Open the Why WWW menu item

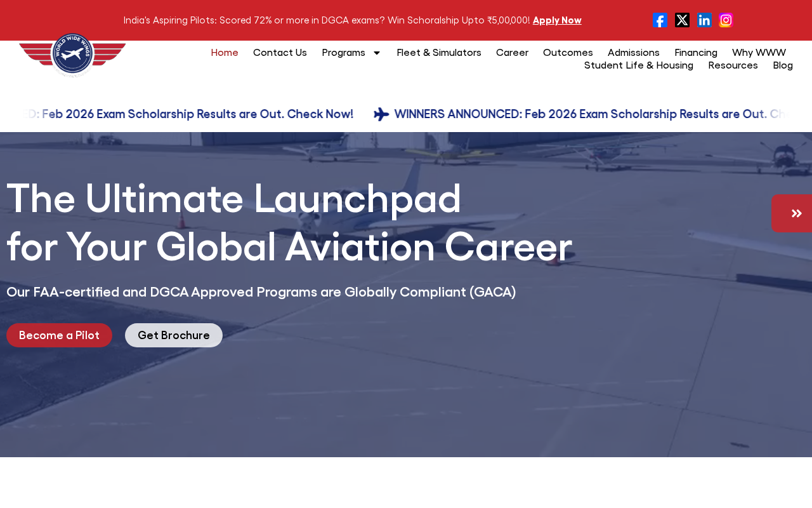point(759,53)
